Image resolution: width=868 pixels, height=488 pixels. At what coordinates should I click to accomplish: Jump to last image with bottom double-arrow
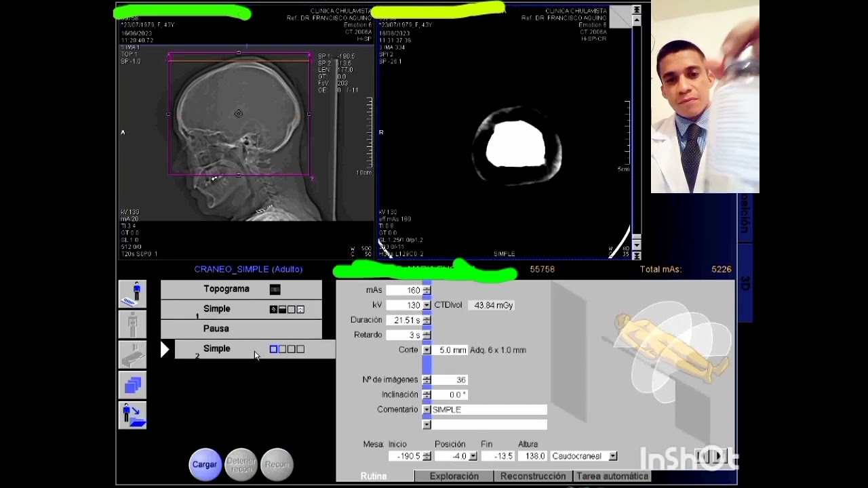(636, 256)
